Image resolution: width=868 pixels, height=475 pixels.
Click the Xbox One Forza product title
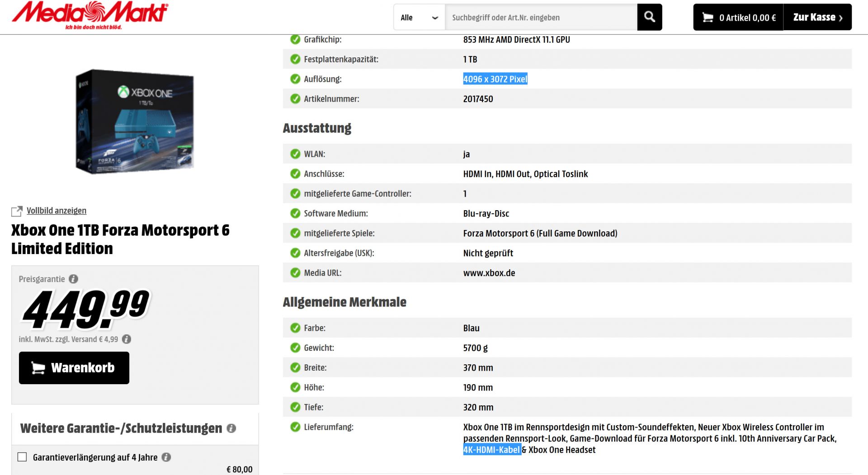pyautogui.click(x=120, y=239)
